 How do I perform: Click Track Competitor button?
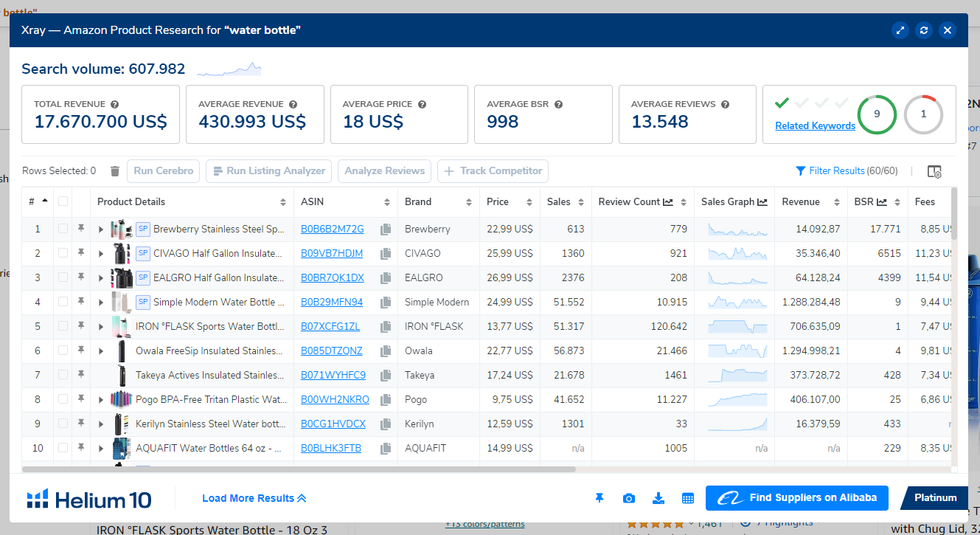pos(493,171)
